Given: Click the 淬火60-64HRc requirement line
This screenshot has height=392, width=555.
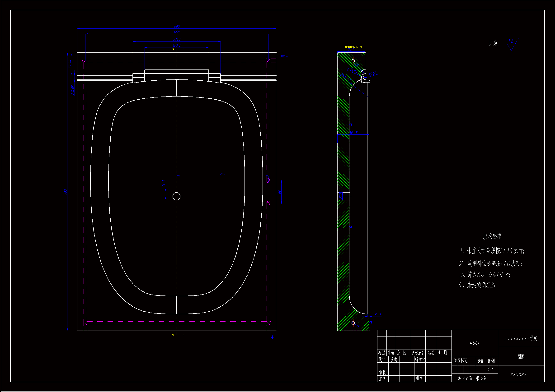Looking at the screenshot, I should [485, 274].
